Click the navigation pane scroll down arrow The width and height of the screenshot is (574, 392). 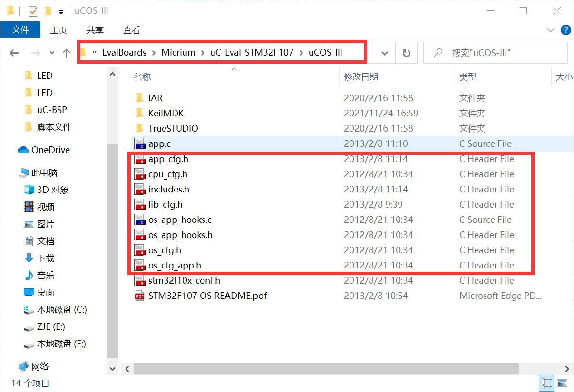(112, 368)
